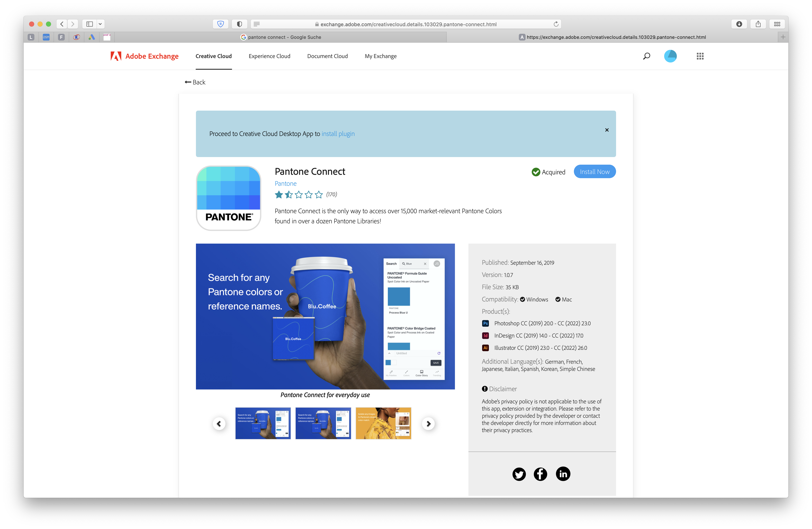812x529 pixels.
Task: Click the green Acquired check status
Action: (x=548, y=172)
